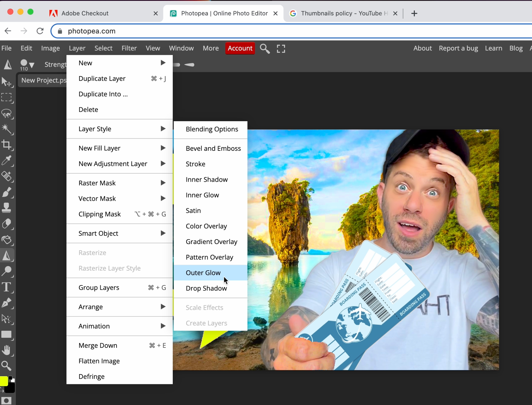Reload the page with browser refresh icon
This screenshot has width=532, height=405.
pos(40,31)
